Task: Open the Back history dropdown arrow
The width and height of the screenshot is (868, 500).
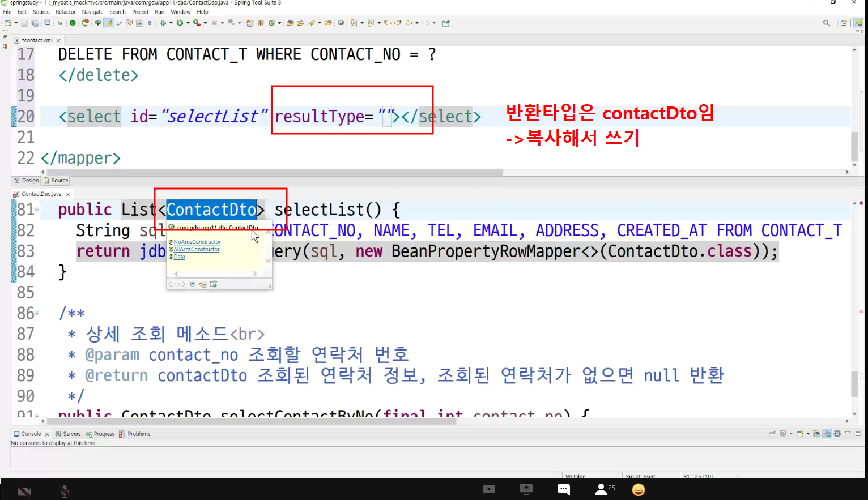Action: (417, 23)
